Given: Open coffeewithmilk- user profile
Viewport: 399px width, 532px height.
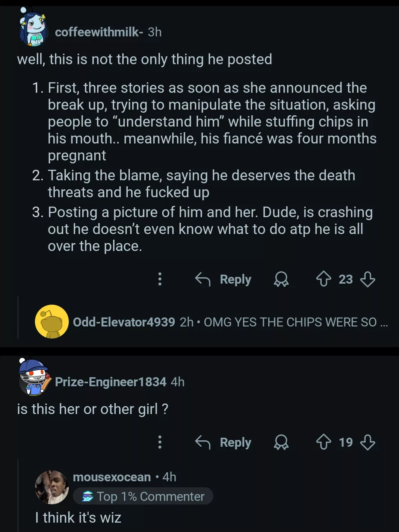Looking at the screenshot, I should pos(98,32).
